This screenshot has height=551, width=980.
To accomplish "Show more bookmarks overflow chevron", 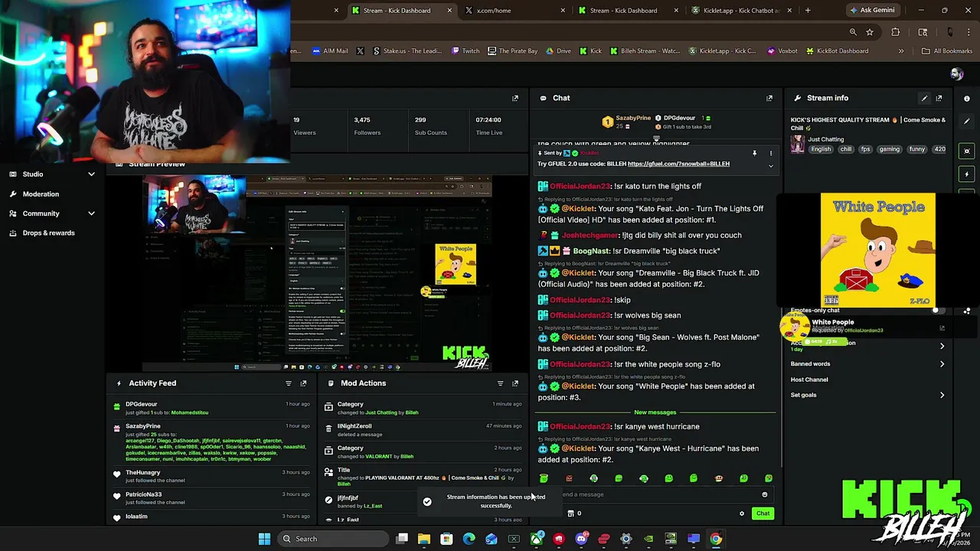I will point(901,51).
